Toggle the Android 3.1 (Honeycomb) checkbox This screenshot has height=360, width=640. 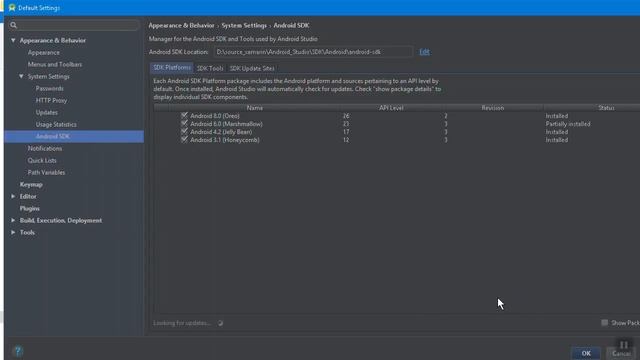[x=184, y=140]
